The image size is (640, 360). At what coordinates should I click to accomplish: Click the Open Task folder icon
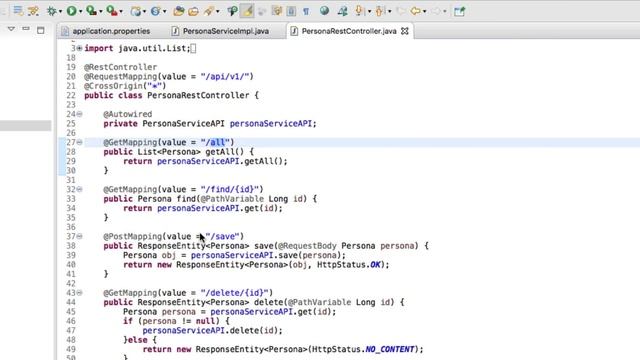click(x=193, y=11)
